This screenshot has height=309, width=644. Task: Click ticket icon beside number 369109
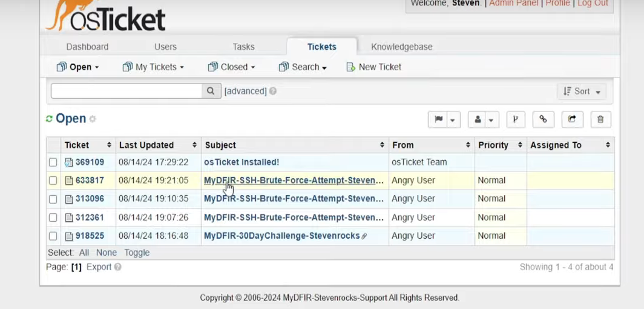coord(68,162)
